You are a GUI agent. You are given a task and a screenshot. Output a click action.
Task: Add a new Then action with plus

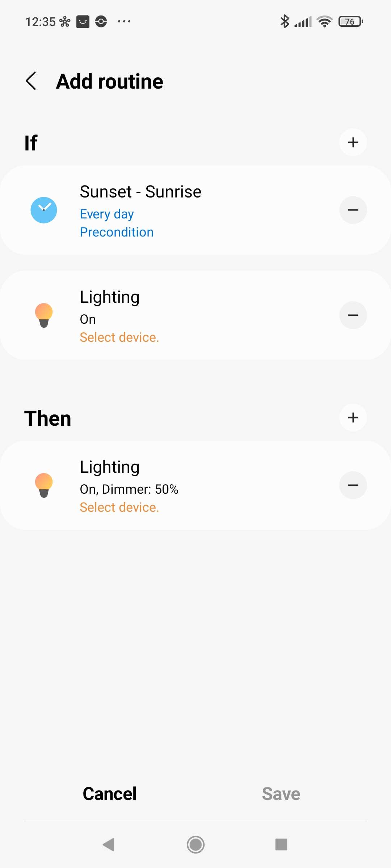353,418
